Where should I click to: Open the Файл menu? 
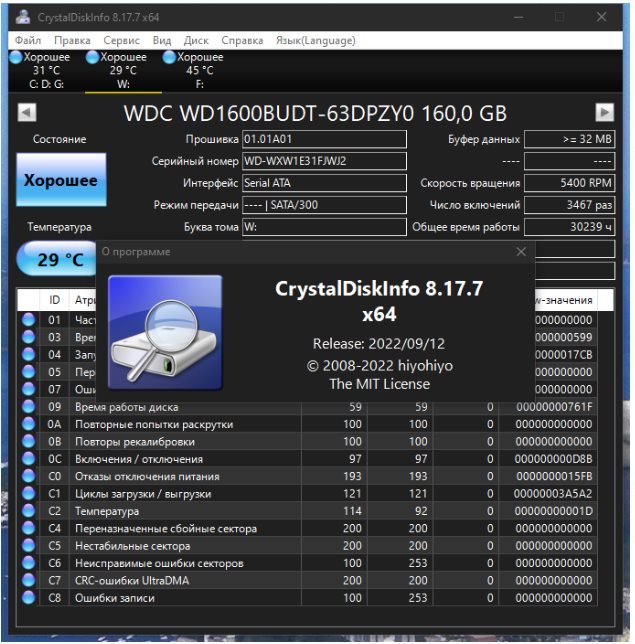(x=28, y=40)
